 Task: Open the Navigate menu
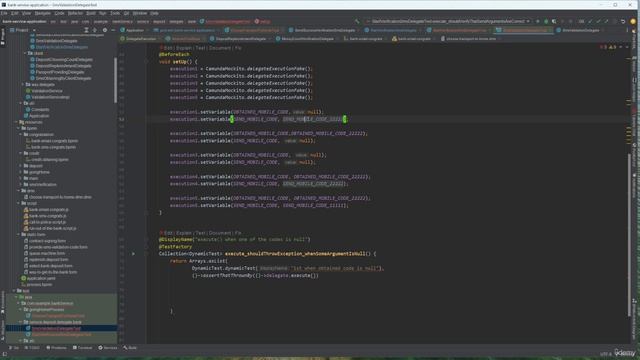(42, 13)
